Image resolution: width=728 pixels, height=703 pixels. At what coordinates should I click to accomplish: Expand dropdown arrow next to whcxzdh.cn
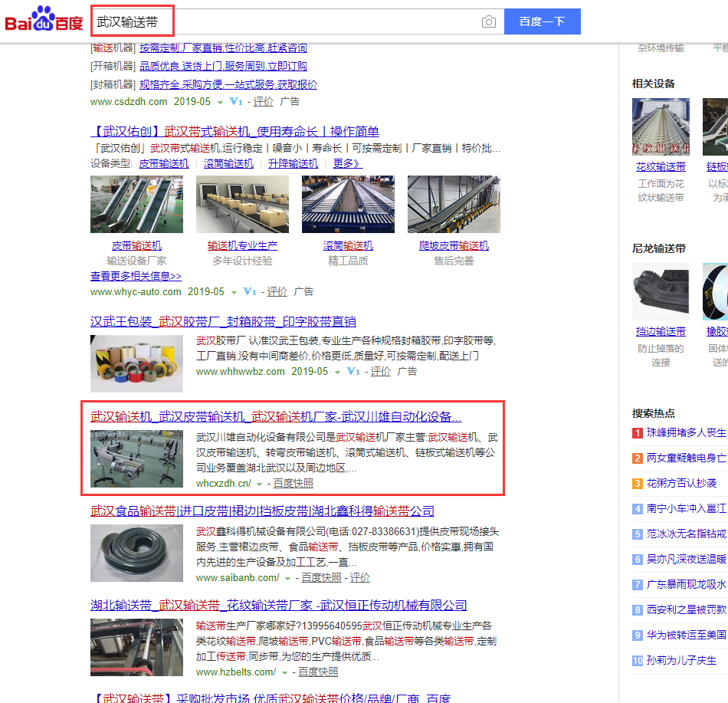point(260,485)
